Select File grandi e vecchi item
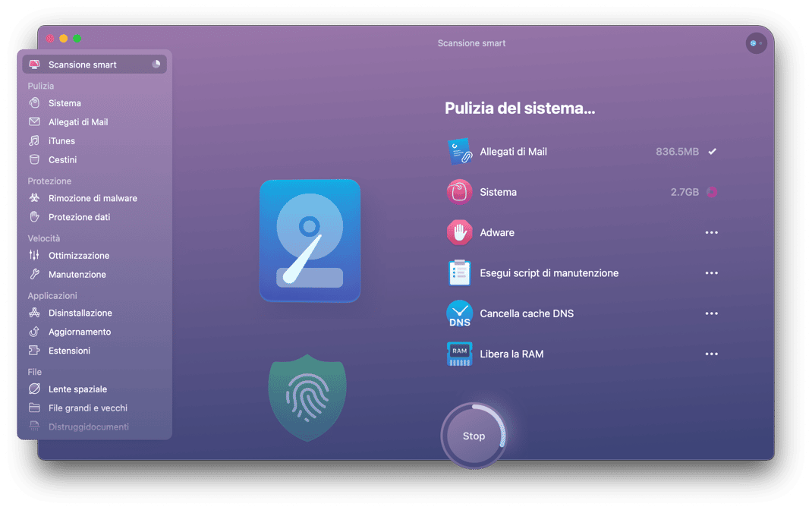This screenshot has height=510, width=812. (94, 408)
